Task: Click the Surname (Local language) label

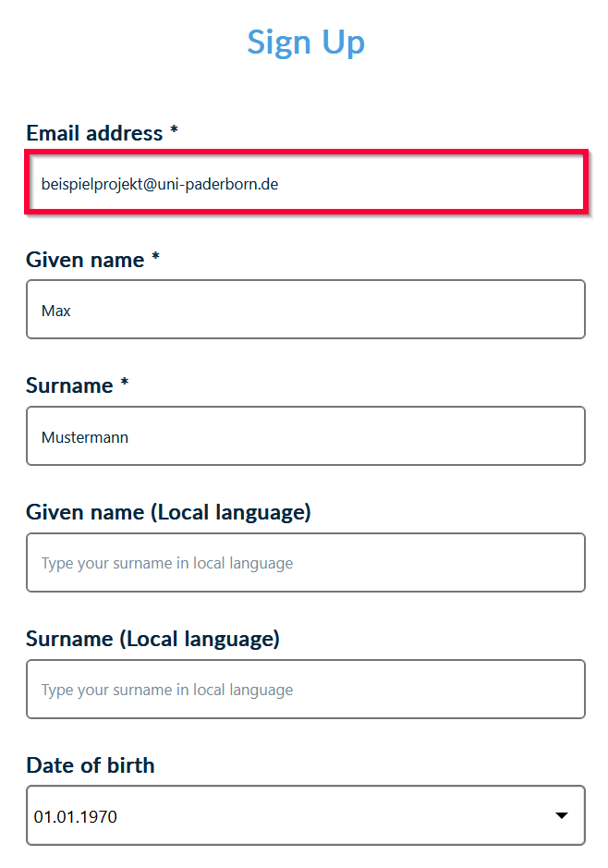Action: tap(152, 639)
